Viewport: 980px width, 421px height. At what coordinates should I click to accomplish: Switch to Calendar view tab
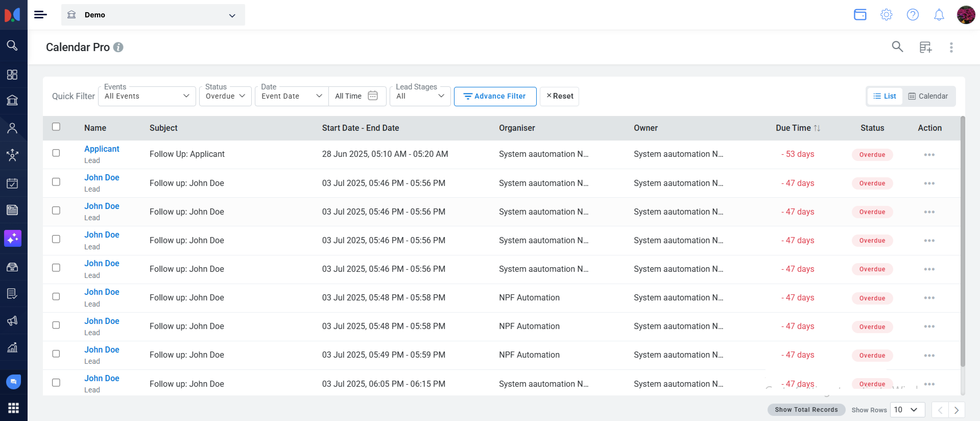928,96
